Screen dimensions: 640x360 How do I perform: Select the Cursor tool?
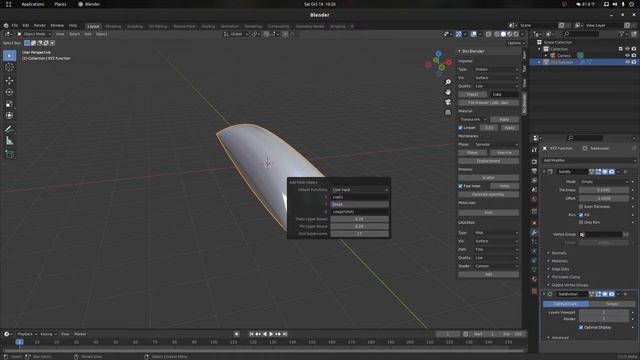click(x=9, y=68)
